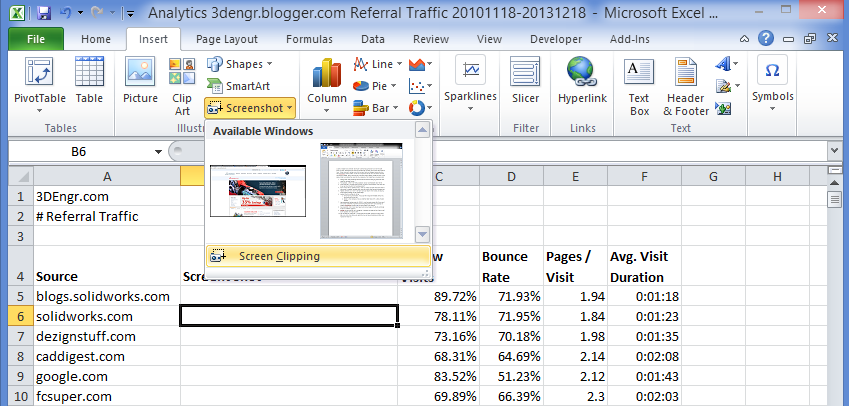Viewport: 849px width, 406px height.
Task: Open the File tab
Action: (36, 39)
